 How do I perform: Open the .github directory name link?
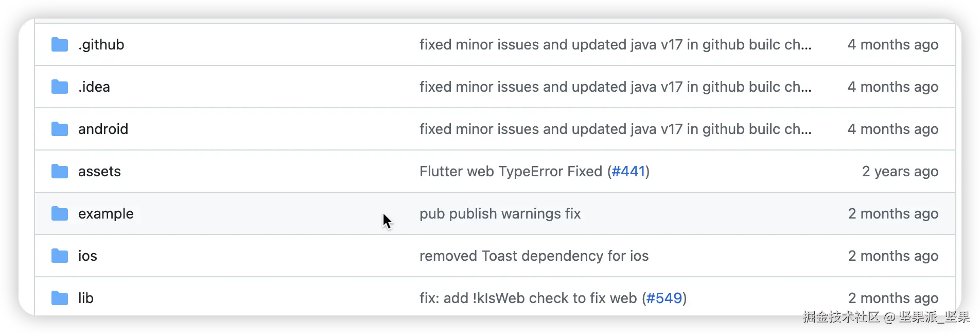tap(101, 45)
